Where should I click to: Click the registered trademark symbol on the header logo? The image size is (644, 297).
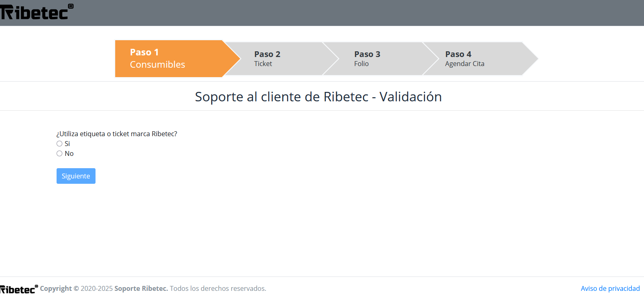click(x=71, y=6)
